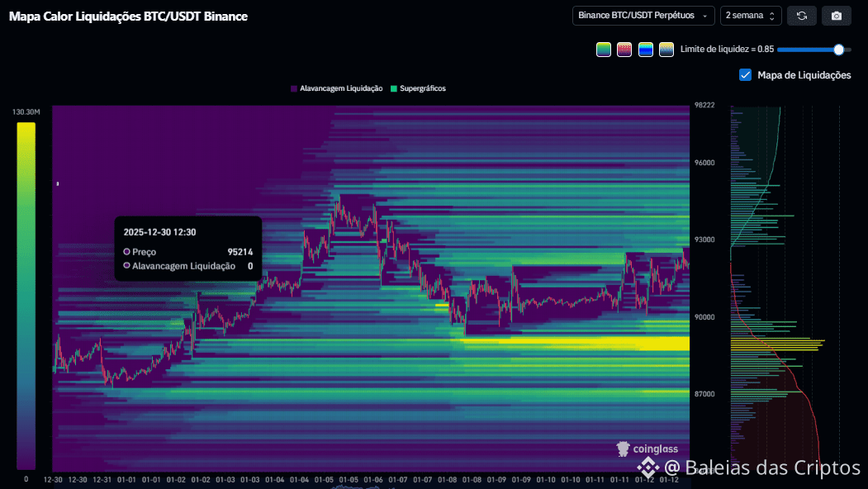Select the green-yellow viridis color scheme
The image size is (868, 489).
coord(604,50)
